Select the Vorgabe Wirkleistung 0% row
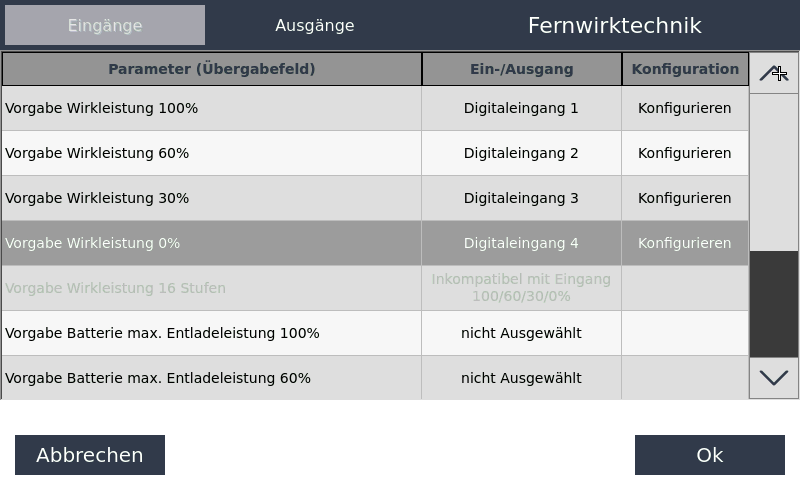 pos(211,243)
